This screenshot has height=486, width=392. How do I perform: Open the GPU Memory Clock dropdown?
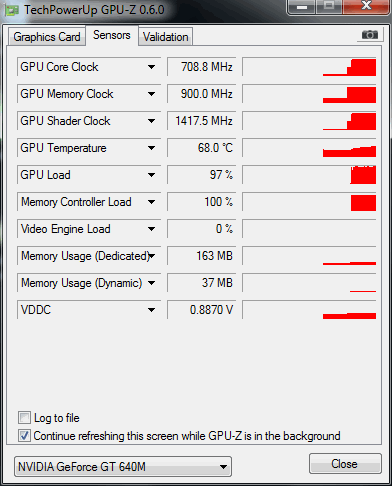point(152,94)
